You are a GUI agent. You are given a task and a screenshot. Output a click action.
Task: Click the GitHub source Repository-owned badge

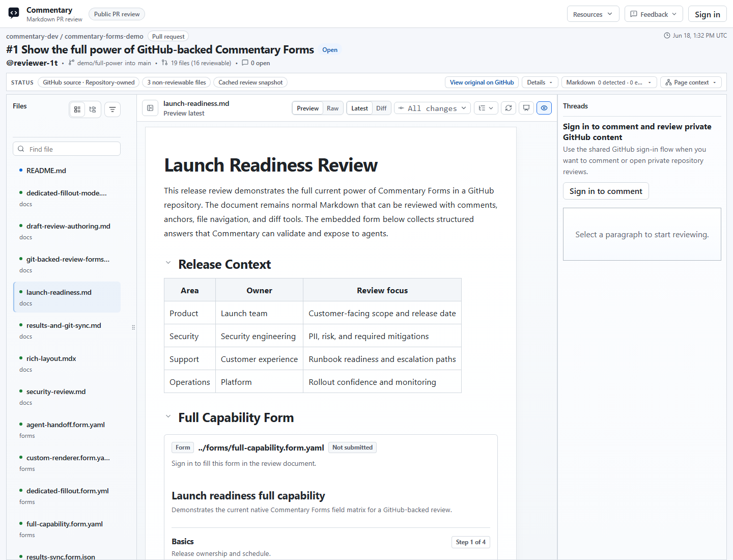click(89, 82)
